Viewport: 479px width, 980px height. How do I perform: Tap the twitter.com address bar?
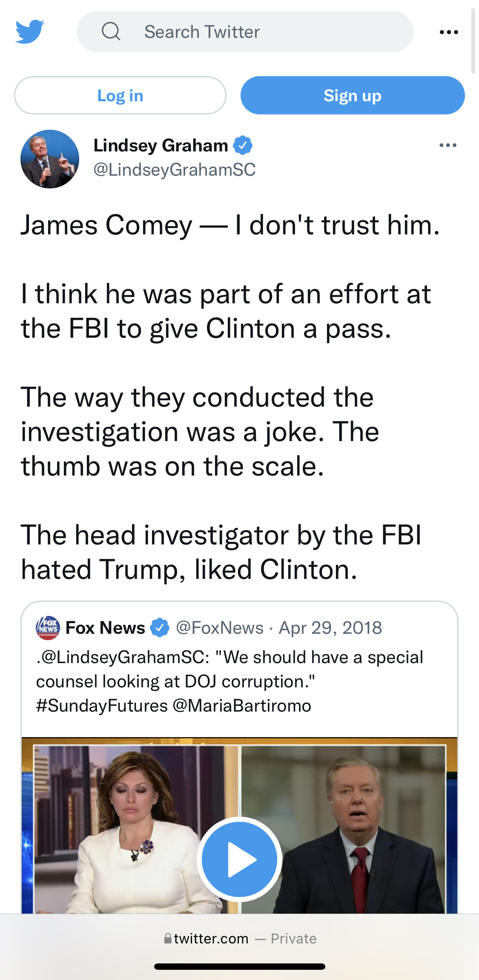coord(211,938)
